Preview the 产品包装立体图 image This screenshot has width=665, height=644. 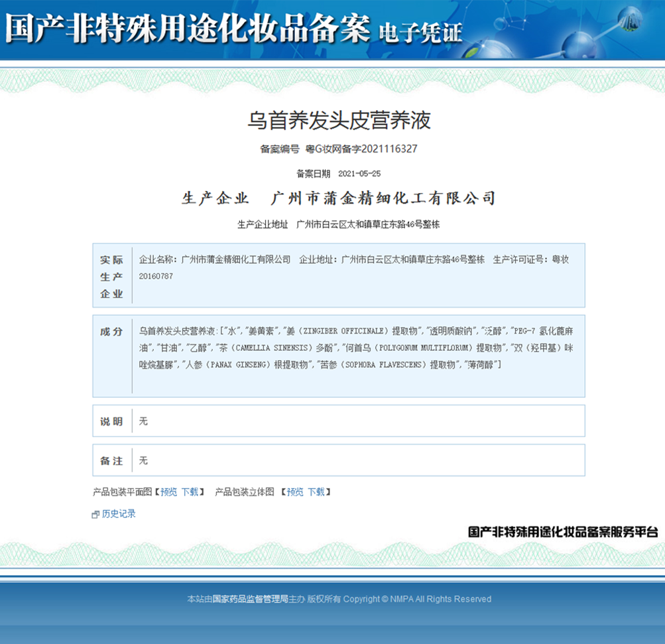295,491
